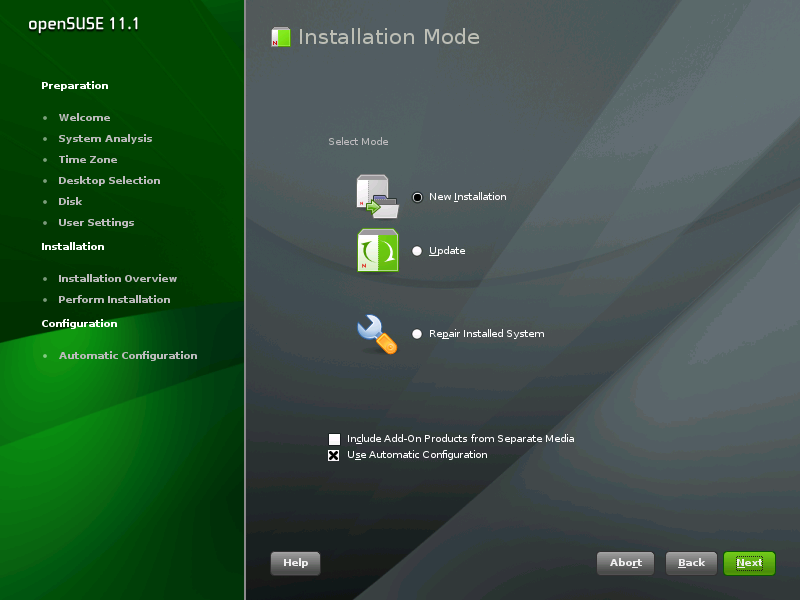Image resolution: width=800 pixels, height=600 pixels.
Task: Select Welcome step in sidebar
Action: (84, 118)
